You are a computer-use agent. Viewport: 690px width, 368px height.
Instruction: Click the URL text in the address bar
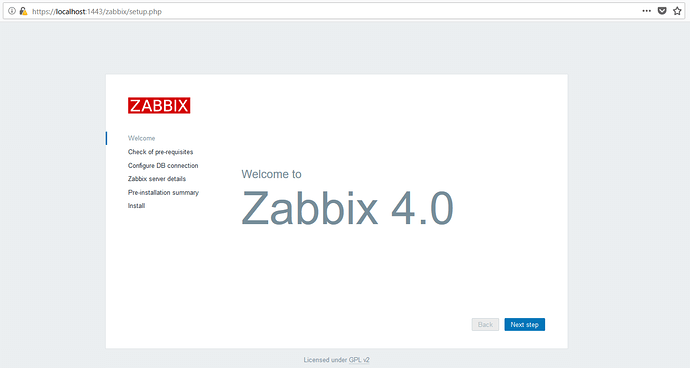tap(97, 11)
